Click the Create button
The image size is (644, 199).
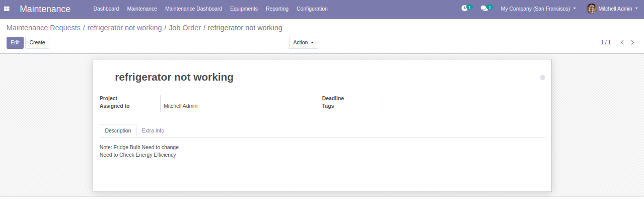pos(37,43)
